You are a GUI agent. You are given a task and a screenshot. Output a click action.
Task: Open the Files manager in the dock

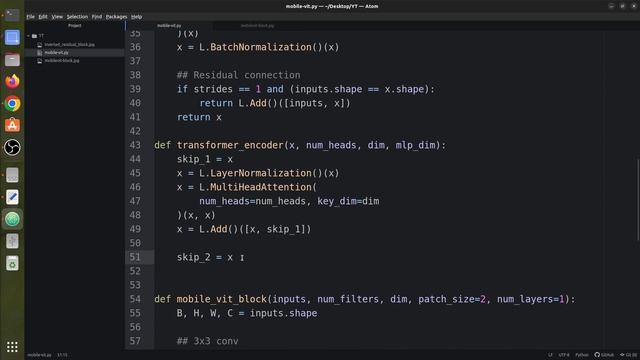(x=12, y=60)
